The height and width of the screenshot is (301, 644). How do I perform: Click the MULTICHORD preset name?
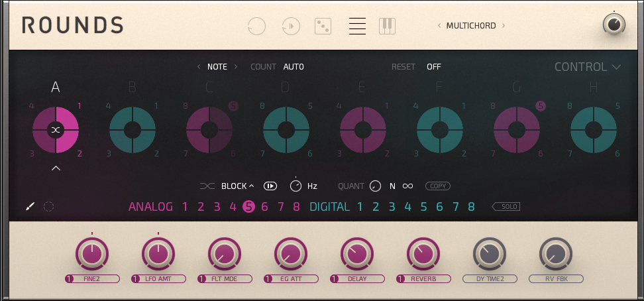[x=471, y=25]
